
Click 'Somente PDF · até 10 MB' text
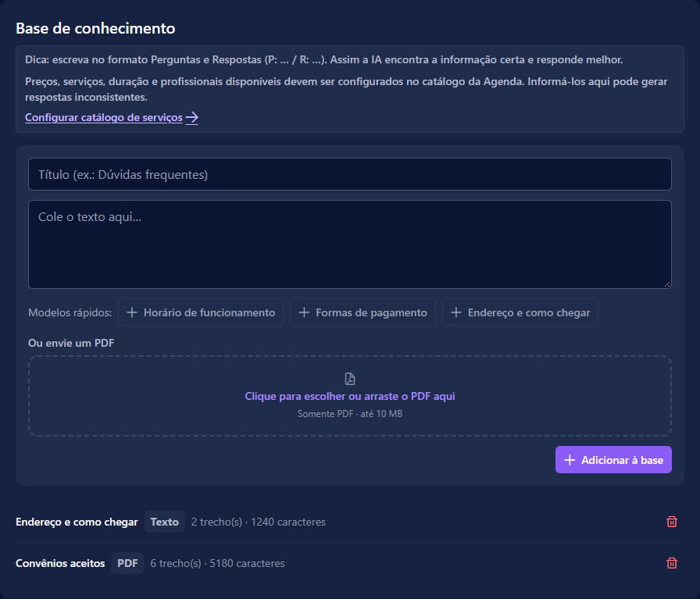click(350, 414)
